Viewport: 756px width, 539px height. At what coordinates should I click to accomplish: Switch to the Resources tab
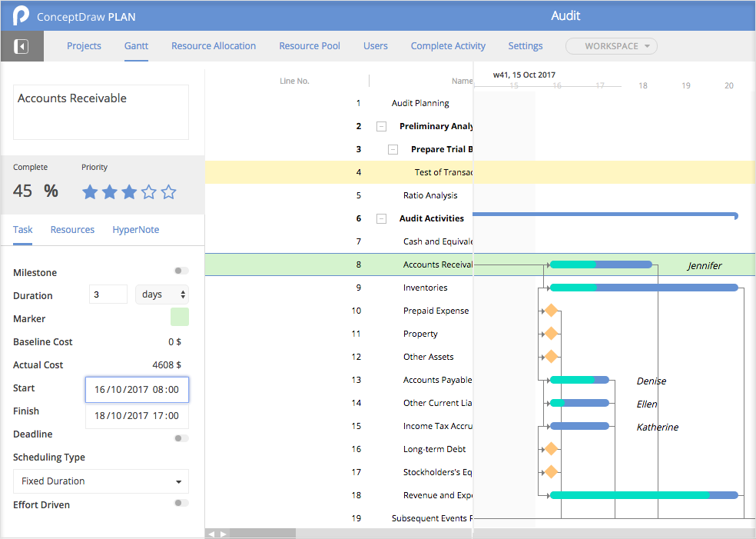pyautogui.click(x=72, y=230)
